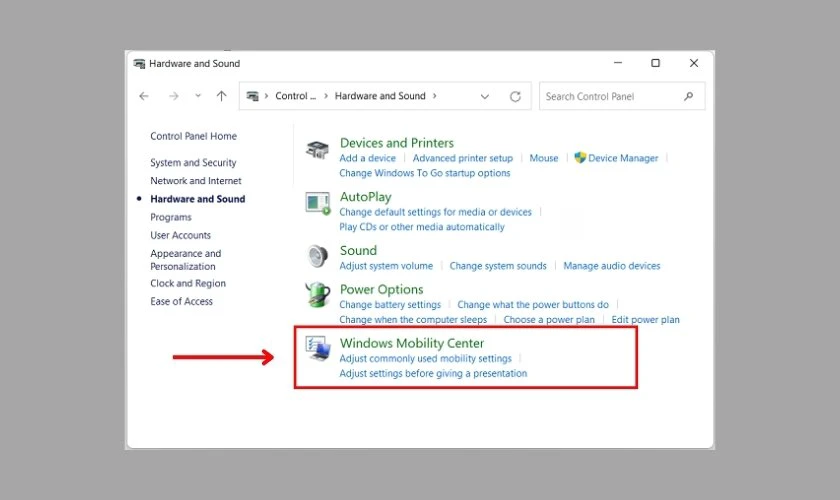840x500 pixels.
Task: Open the AutoPlay category icon
Action: pyautogui.click(x=318, y=204)
